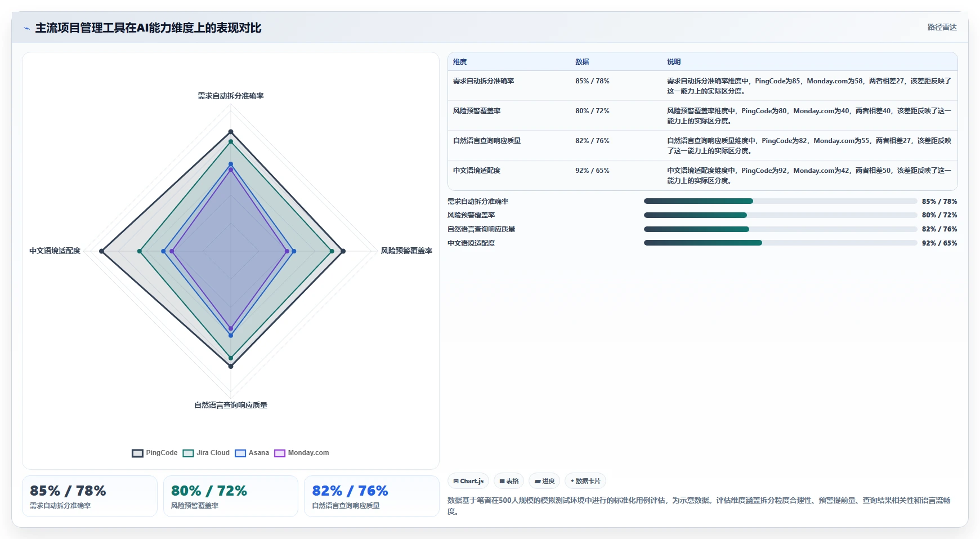Click the table description mentioning Monday.com为55
The image size is (980, 539).
809,146
